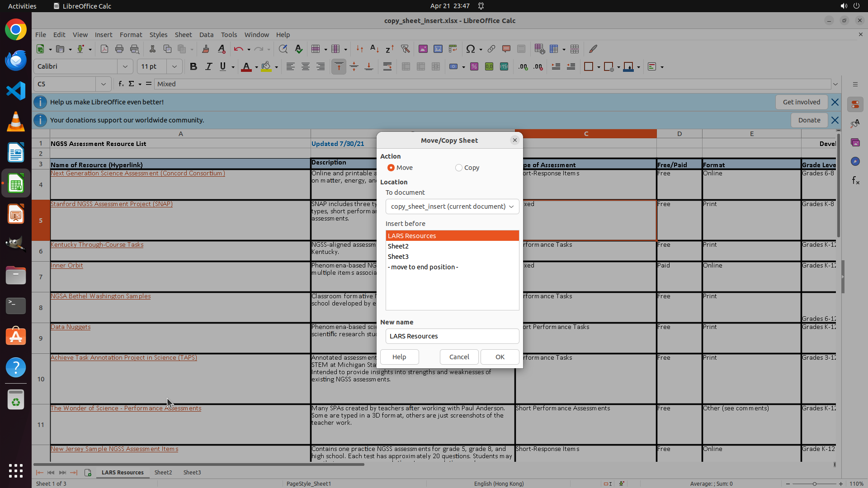Click the Bold formatting icon
The image size is (868, 488).
click(x=193, y=67)
